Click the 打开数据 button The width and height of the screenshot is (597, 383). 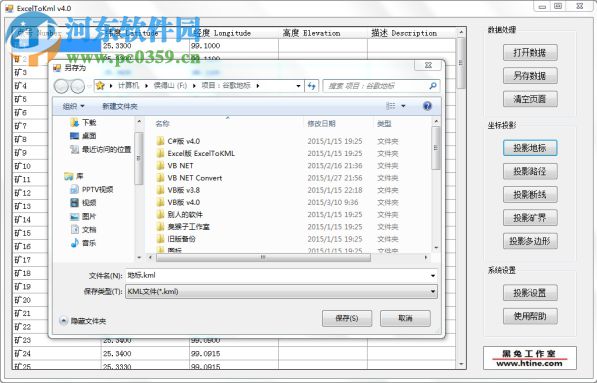[x=530, y=53]
